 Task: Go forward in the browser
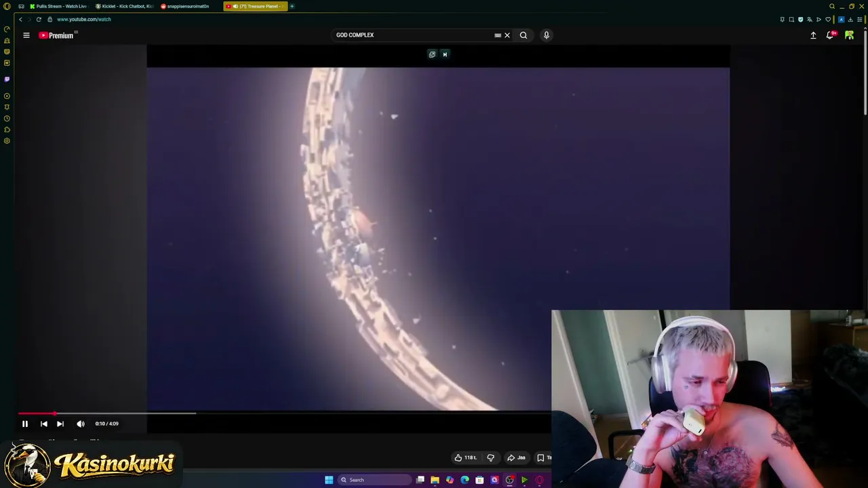point(29,20)
